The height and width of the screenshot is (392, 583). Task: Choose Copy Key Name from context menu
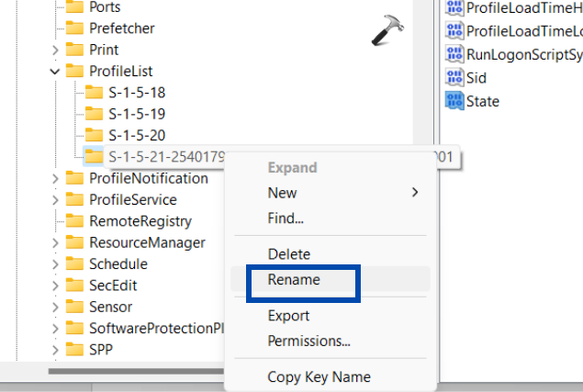tap(331, 376)
